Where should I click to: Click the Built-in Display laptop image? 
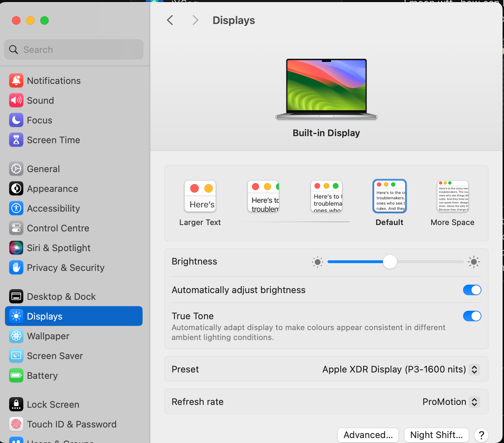(326, 89)
